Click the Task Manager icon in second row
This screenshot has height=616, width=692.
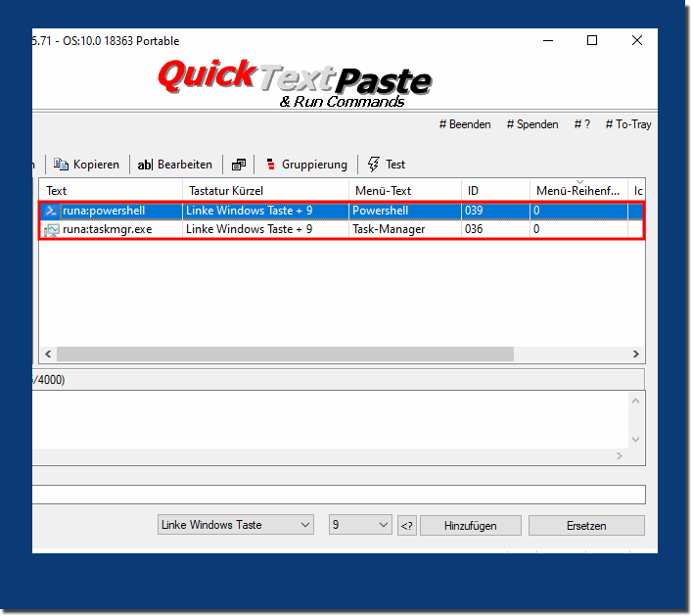coord(51,229)
